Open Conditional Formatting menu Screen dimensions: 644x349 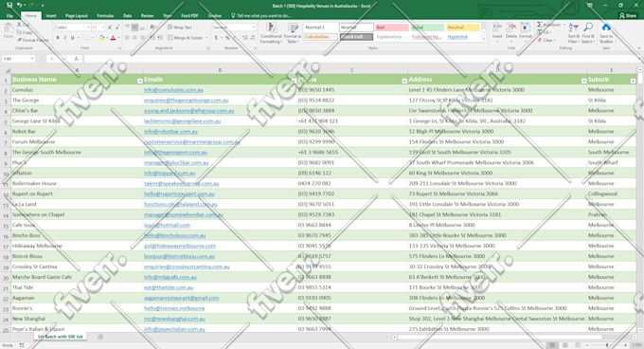pyautogui.click(x=271, y=33)
